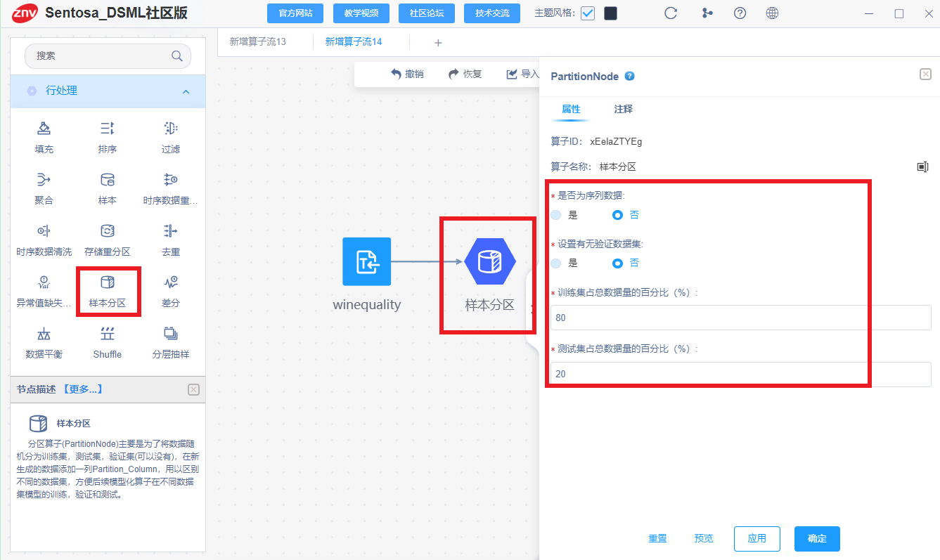Viewport: 940px width, 560px height.
Task: Select the 样本 (sample) operator icon
Action: 107,179
